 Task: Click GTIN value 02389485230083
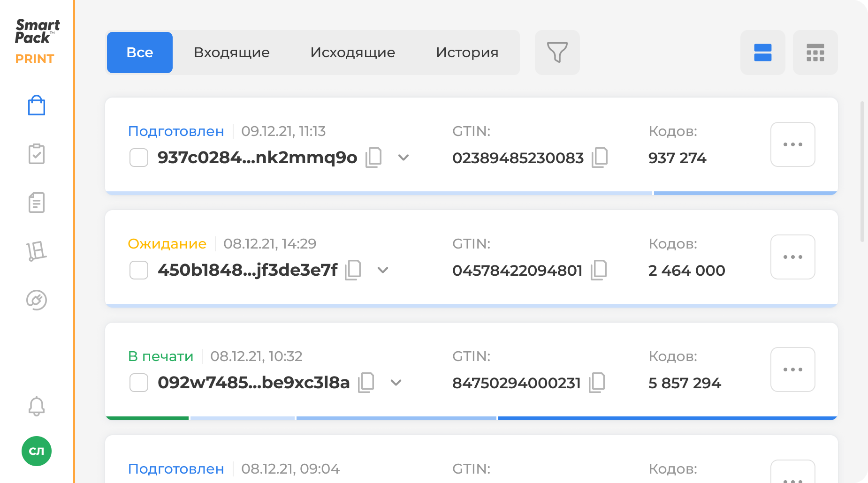(518, 158)
